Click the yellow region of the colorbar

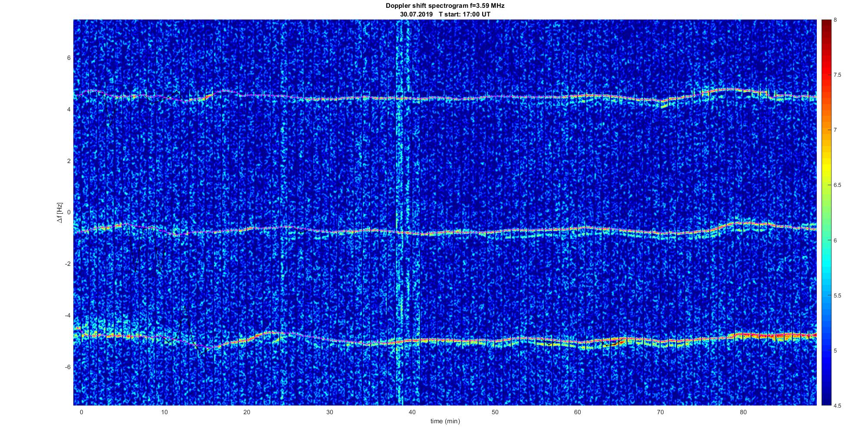tap(826, 167)
